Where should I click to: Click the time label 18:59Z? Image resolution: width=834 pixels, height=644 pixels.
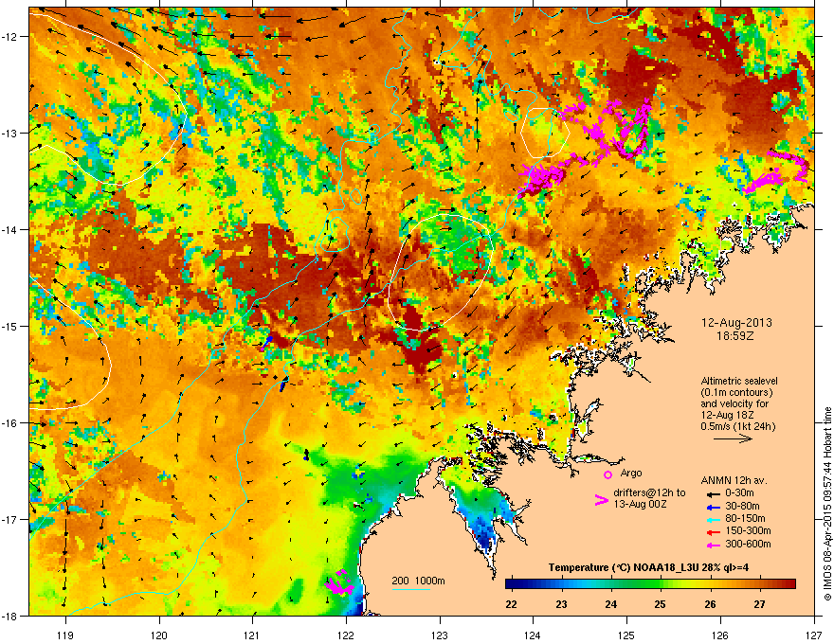[735, 336]
